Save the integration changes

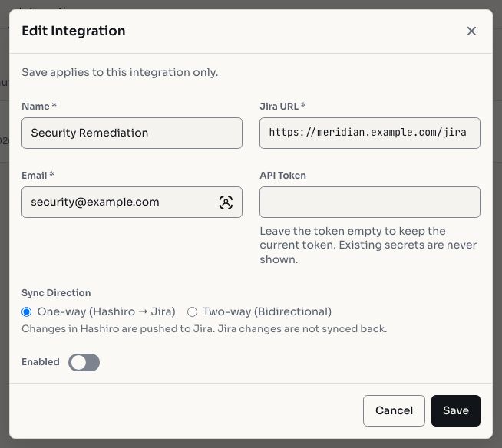[x=456, y=410]
